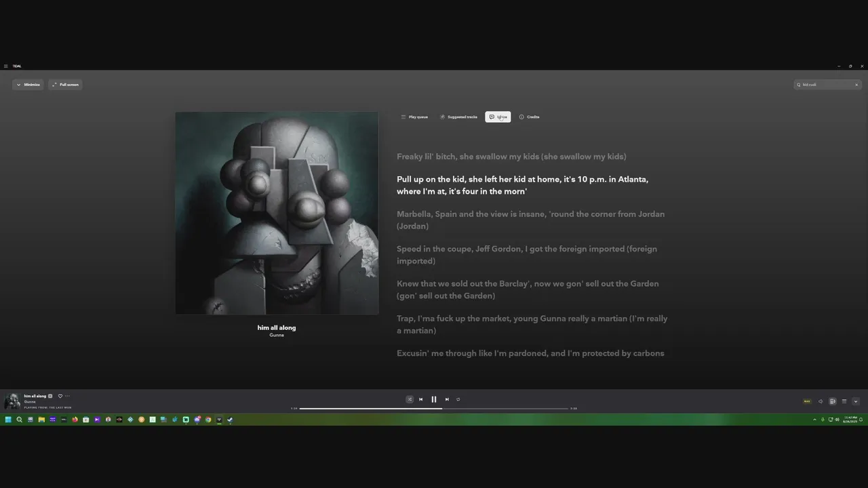Viewport: 868px width, 488px height.
Task: Open the Credits tab
Action: [x=529, y=117]
